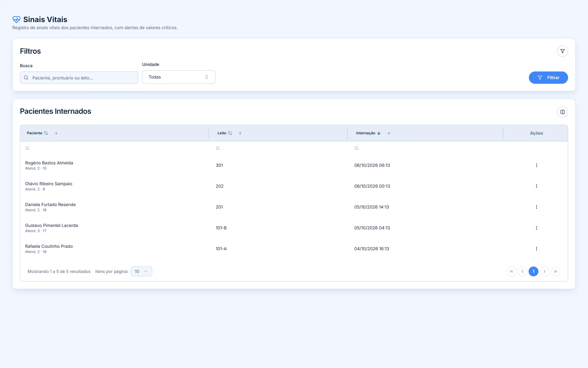Focus the Busca patient search field
588x368 pixels.
79,78
